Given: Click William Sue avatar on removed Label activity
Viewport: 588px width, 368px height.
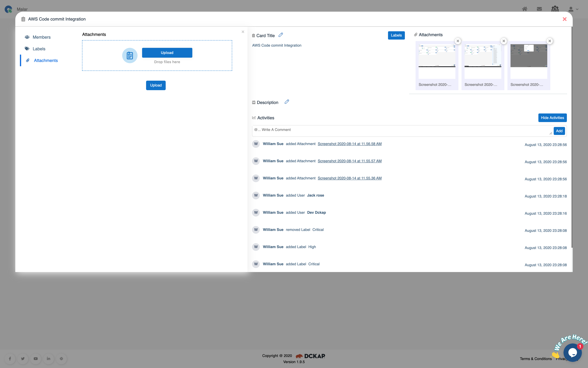Looking at the screenshot, I should [256, 230].
